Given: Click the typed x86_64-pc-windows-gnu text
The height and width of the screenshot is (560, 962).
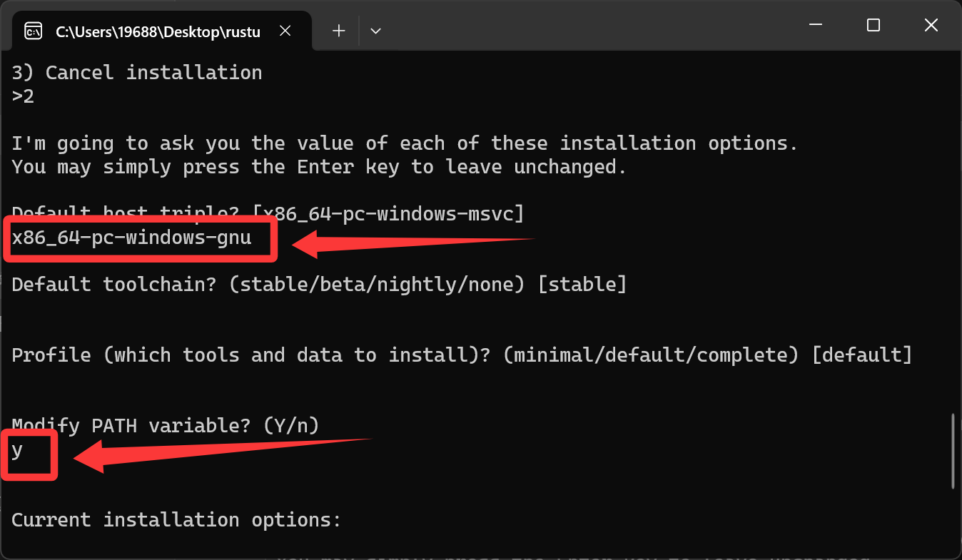Looking at the screenshot, I should pos(132,238).
